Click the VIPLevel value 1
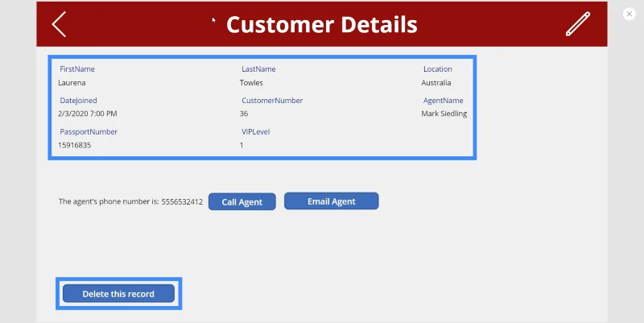Image resolution: width=644 pixels, height=323 pixels. (242, 145)
